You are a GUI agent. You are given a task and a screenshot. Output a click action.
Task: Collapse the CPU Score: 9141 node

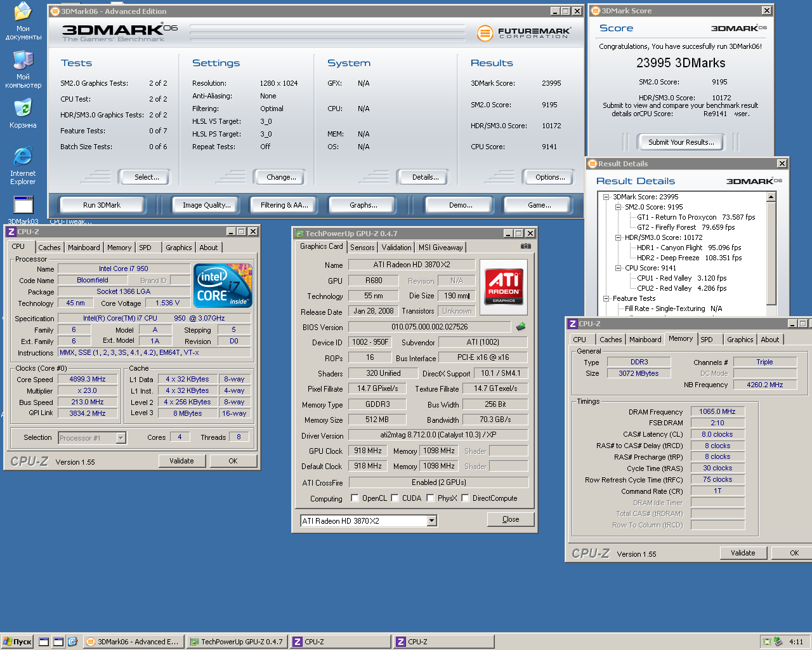tap(619, 268)
